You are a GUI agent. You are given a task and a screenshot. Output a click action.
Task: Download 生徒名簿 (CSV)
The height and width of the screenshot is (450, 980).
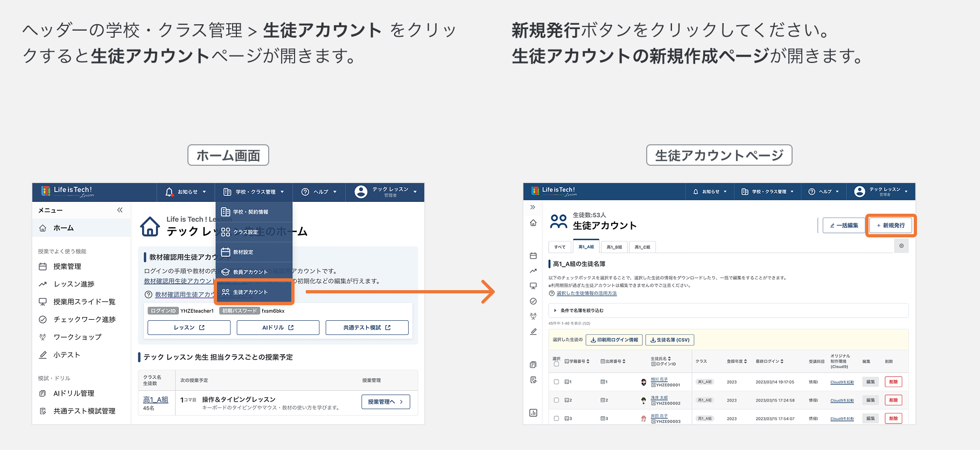tap(669, 340)
